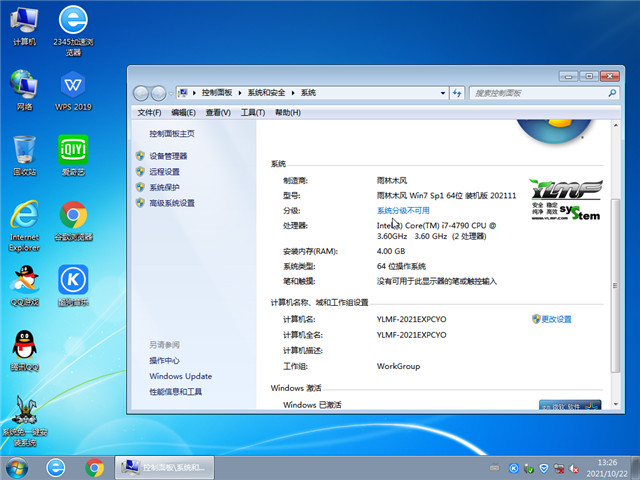The height and width of the screenshot is (480, 640).
Task: Click the keyboard input tray icon
Action: tap(495, 468)
